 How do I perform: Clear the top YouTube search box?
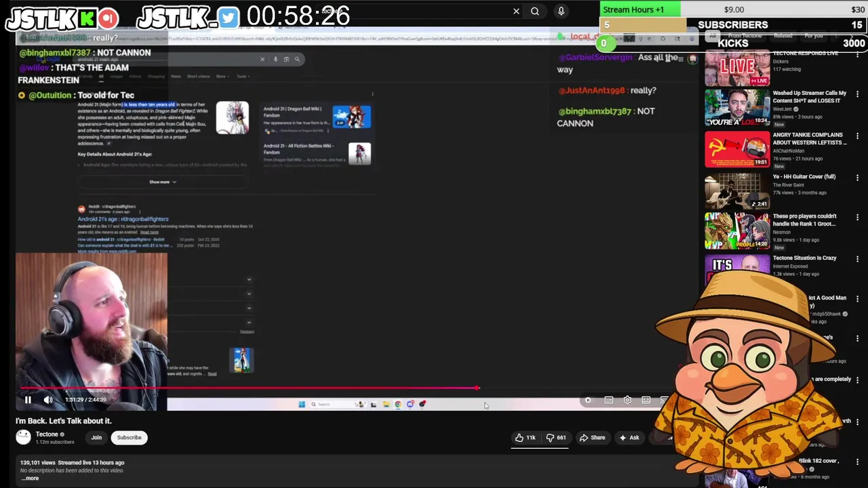pyautogui.click(x=516, y=11)
